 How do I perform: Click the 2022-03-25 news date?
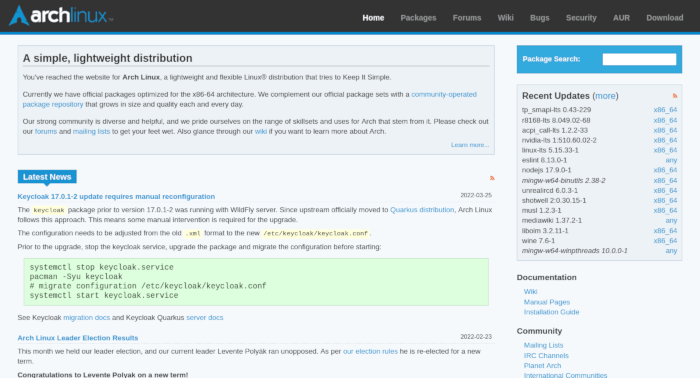[476, 195]
